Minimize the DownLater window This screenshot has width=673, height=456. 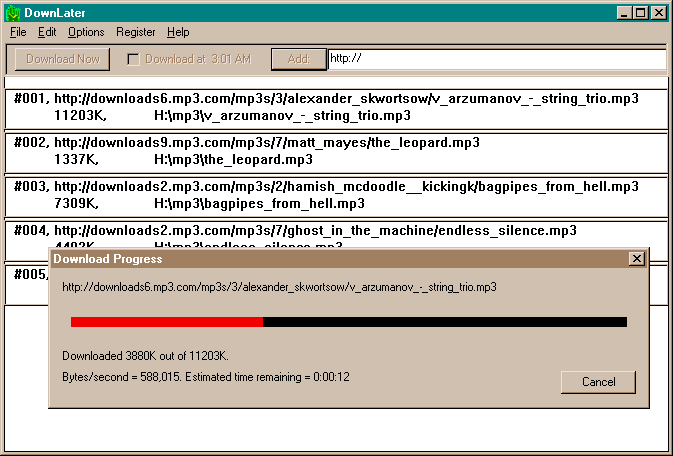pos(625,13)
